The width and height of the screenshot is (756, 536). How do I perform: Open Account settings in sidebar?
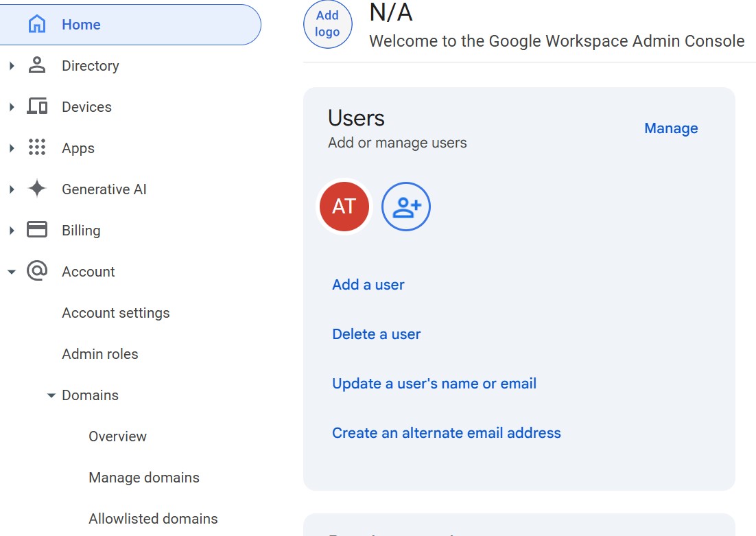(x=115, y=313)
